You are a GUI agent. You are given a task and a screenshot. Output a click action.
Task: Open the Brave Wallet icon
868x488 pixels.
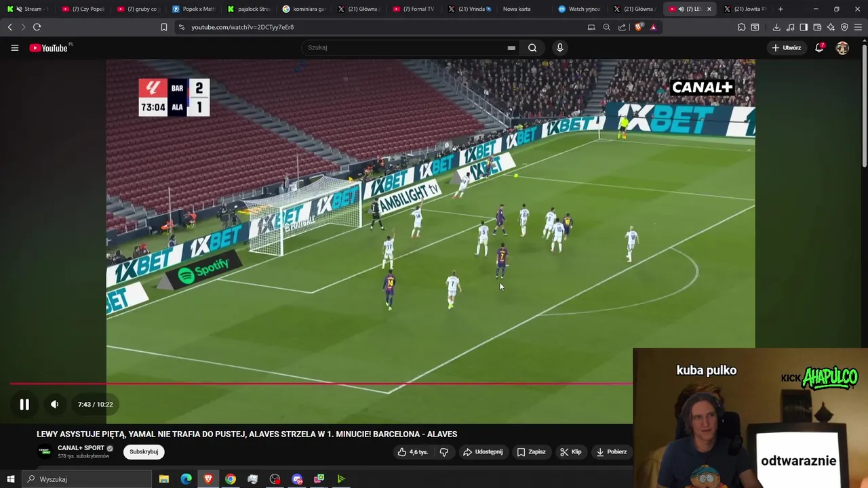point(817,27)
